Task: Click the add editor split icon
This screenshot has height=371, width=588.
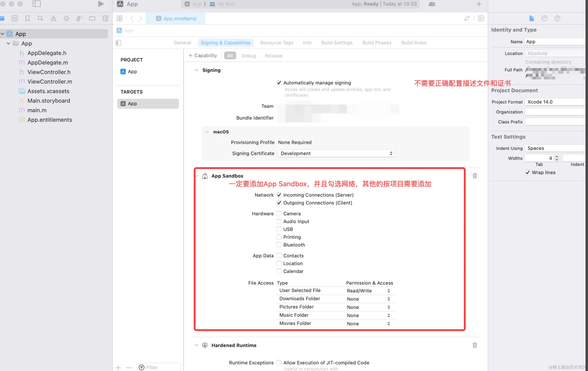Action: [481, 18]
